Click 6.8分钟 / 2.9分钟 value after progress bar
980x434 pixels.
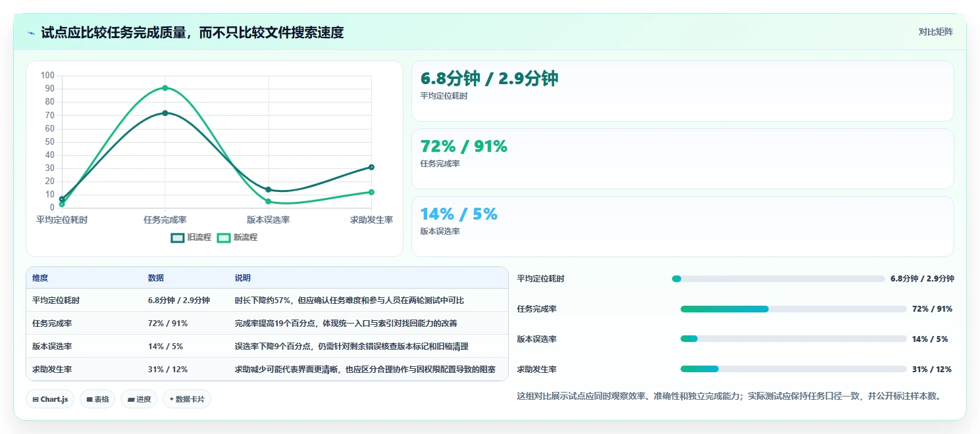pos(922,279)
